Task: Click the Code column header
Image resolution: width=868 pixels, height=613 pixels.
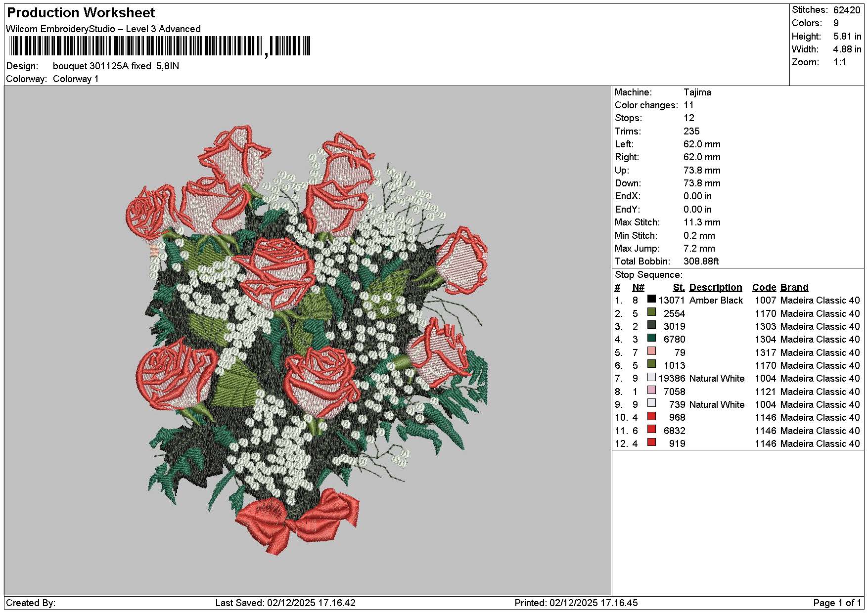Action: 764,288
